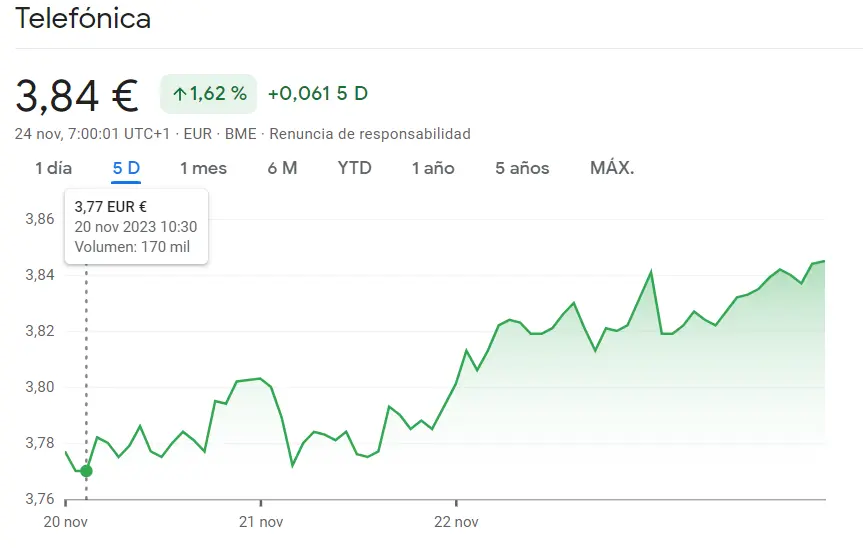Screen dimensions: 863x548
Task: Click the 3,78 y-axis label
Action: 40,442
